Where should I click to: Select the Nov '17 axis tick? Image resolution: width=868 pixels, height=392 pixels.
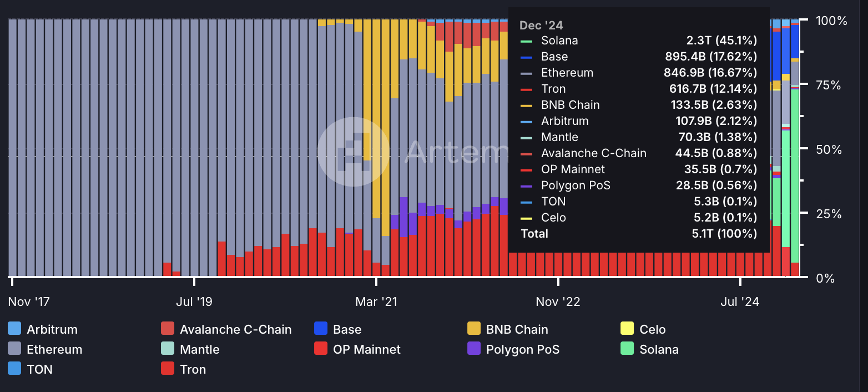29,301
